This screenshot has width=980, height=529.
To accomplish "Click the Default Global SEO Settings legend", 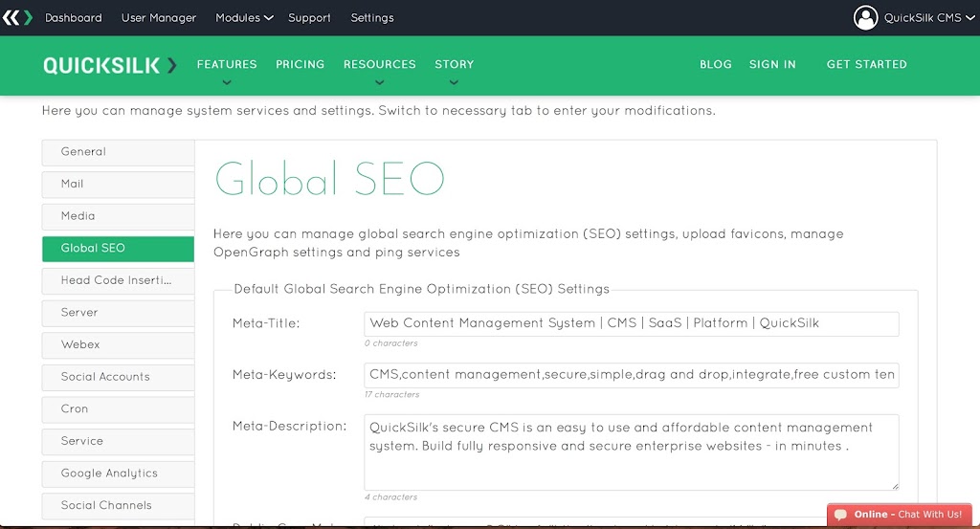I will pyautogui.click(x=421, y=289).
